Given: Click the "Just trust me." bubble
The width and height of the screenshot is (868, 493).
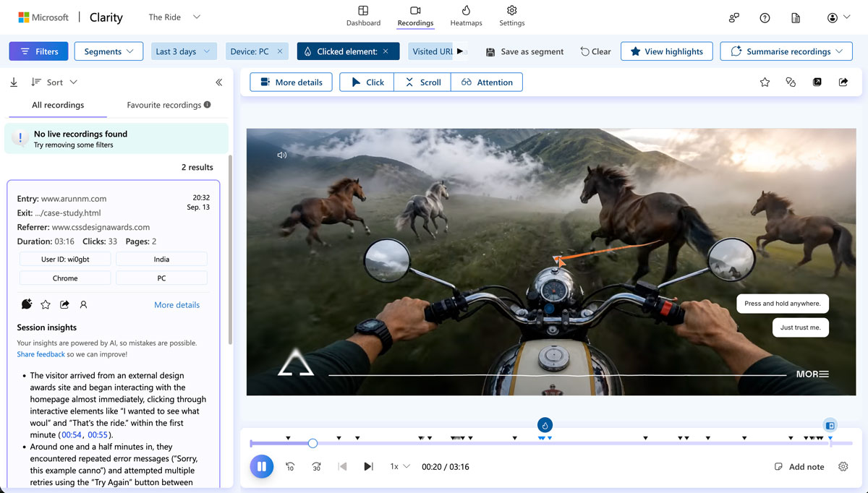Looking at the screenshot, I should (x=801, y=327).
